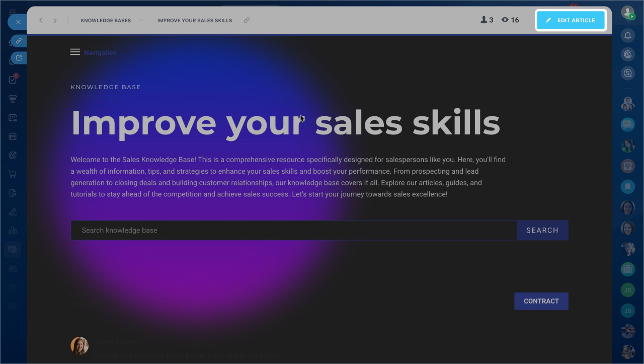Close the slider with the X button
Screen dimensions: 644x364
(x=18, y=22)
